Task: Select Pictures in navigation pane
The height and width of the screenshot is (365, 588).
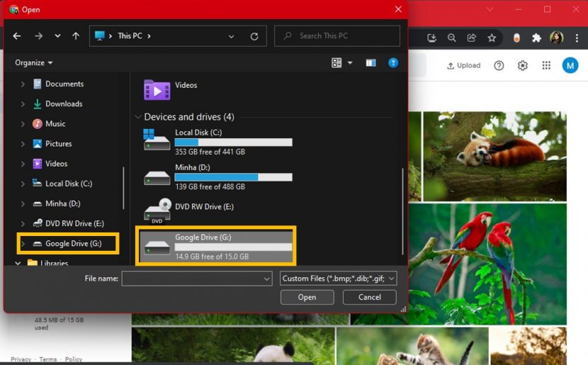Action: click(59, 144)
